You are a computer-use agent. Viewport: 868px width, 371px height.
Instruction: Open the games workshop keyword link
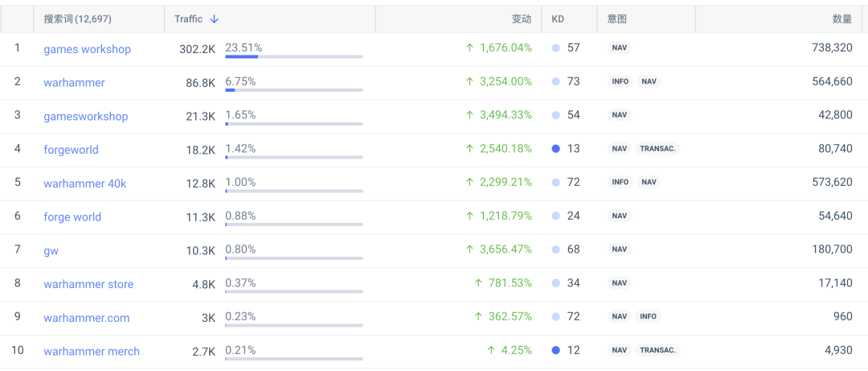click(88, 49)
